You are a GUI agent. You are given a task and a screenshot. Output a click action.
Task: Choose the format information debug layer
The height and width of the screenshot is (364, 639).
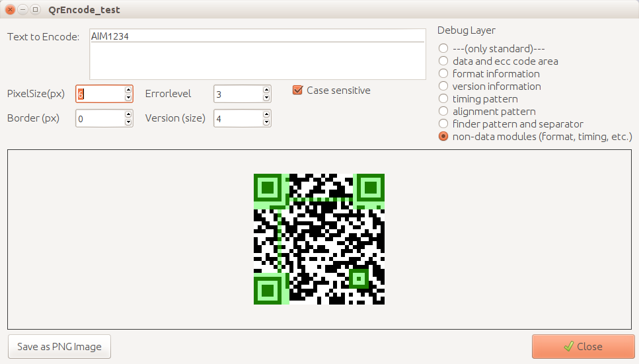click(x=443, y=73)
